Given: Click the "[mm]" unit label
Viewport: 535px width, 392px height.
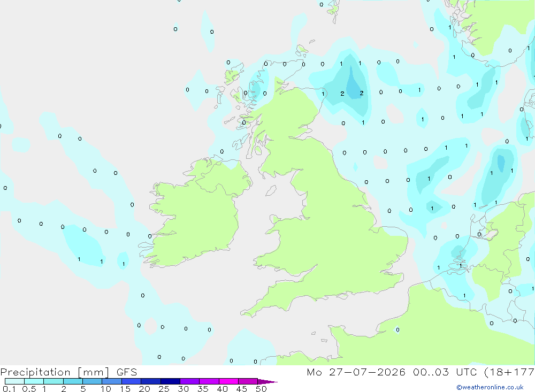Looking at the screenshot, I should (x=94, y=372).
